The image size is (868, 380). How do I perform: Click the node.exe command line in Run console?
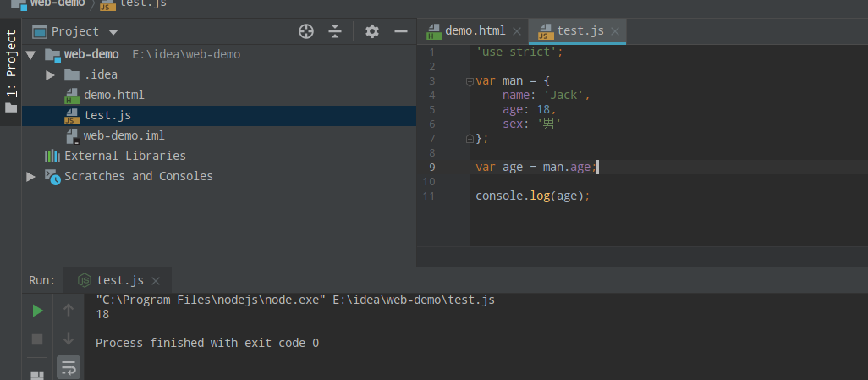295,300
